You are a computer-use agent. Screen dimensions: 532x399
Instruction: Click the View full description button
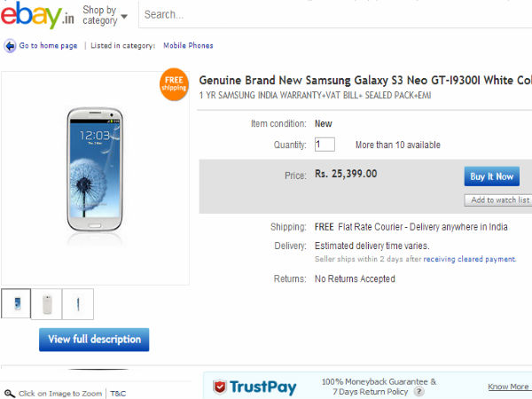[x=94, y=340]
